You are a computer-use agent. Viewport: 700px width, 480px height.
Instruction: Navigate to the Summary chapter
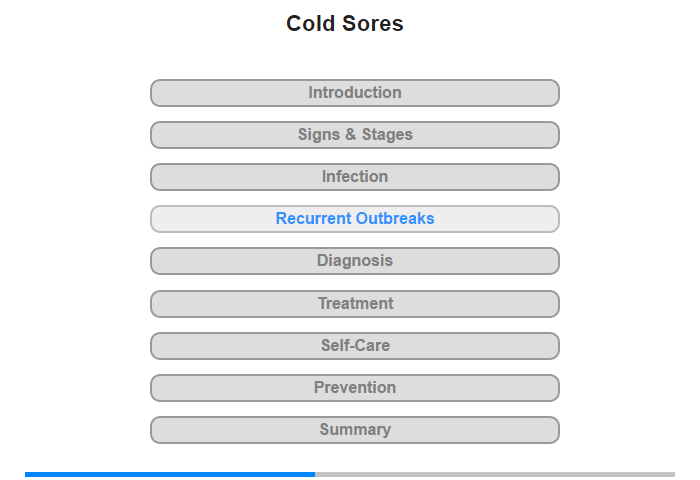click(x=354, y=430)
